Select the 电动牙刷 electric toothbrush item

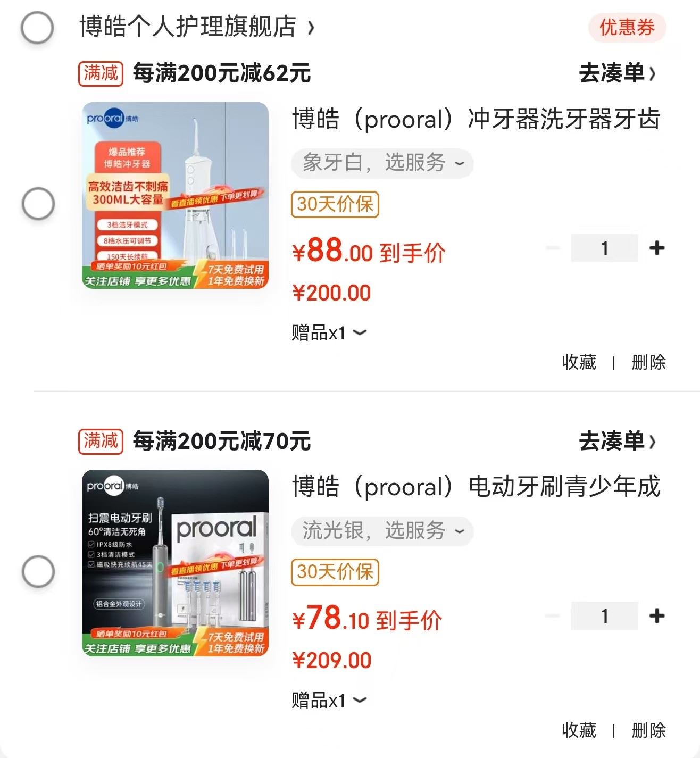click(x=38, y=571)
